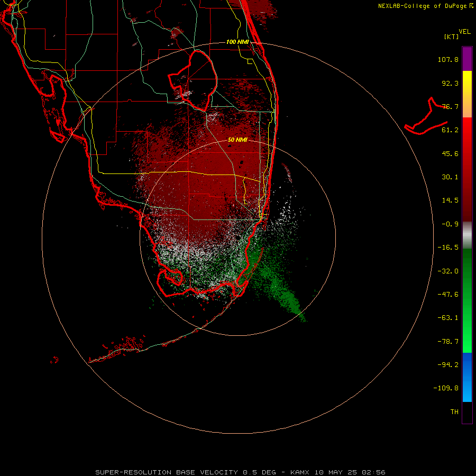Click the -109.8 legend value
The height and width of the screenshot is (476, 476).
(446, 388)
